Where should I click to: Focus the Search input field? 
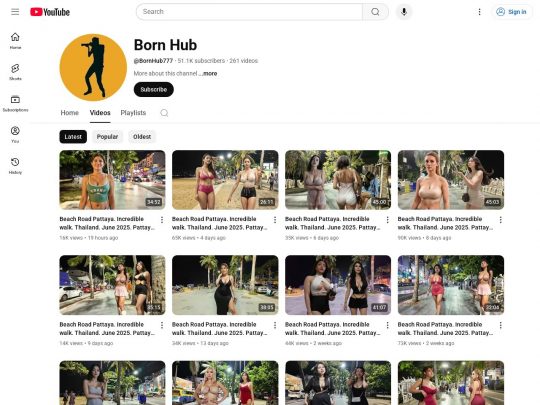pyautogui.click(x=249, y=12)
